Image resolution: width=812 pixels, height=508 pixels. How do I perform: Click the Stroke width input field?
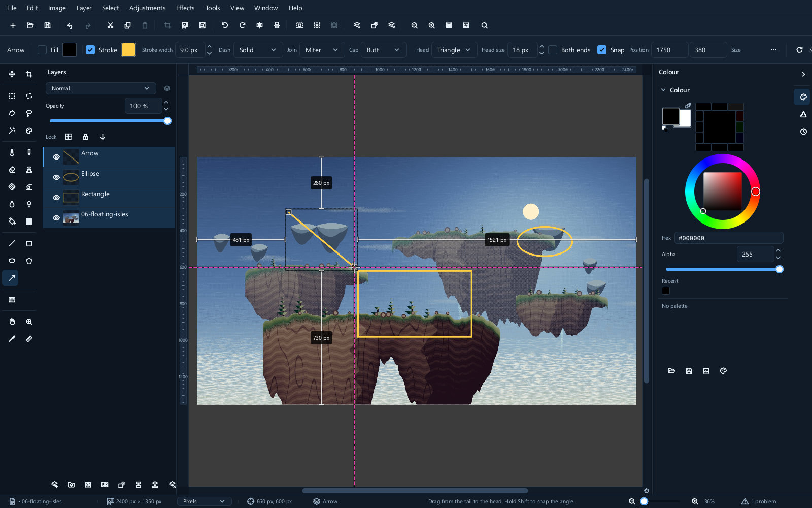pyautogui.click(x=190, y=50)
